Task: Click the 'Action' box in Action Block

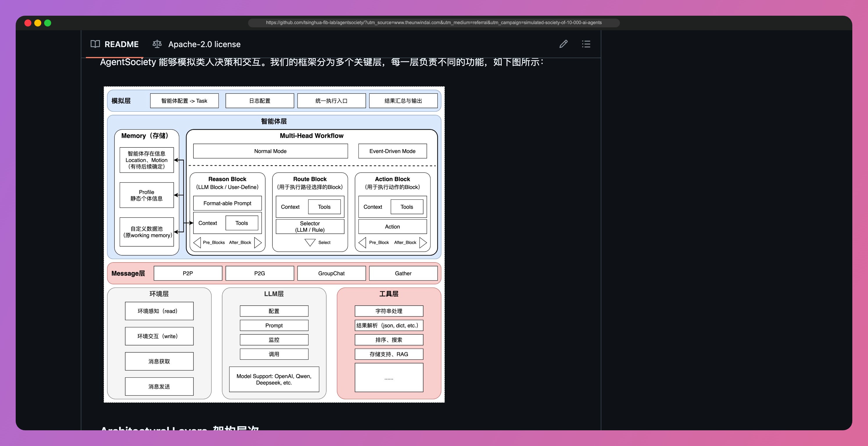Action: click(392, 227)
